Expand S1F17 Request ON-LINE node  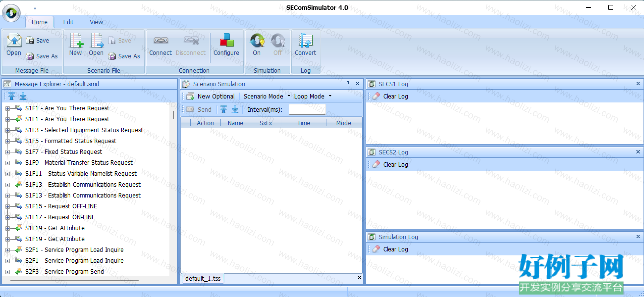8,218
